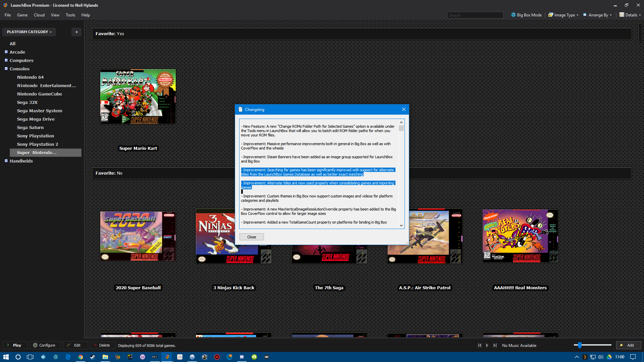Open Microsoft Edge from the taskbar
This screenshot has height=362, width=644.
pyautogui.click(x=68, y=357)
